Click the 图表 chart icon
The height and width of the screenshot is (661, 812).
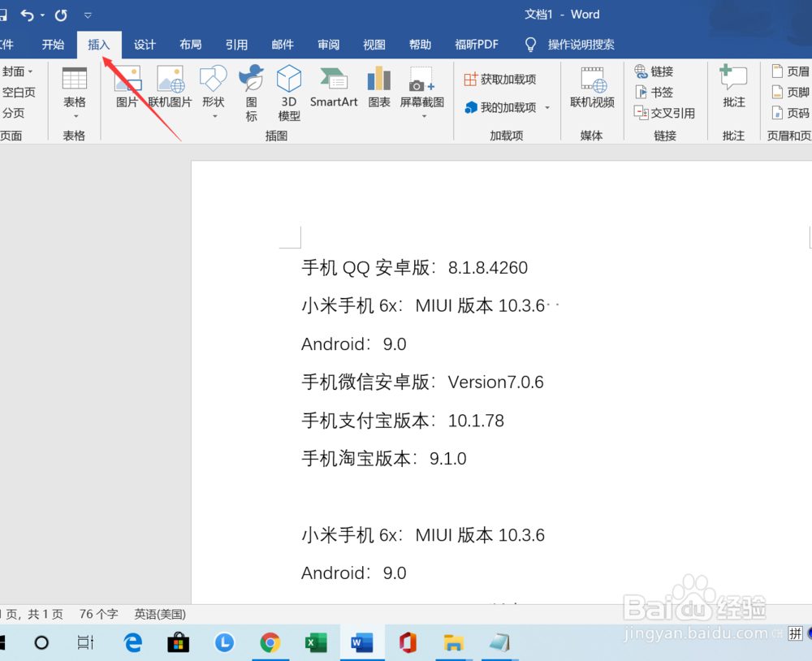[379, 79]
